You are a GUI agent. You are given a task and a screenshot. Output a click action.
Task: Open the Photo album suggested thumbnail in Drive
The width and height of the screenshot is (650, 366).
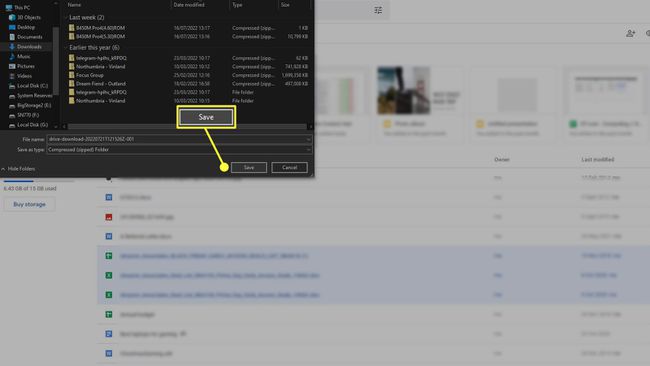coord(421,90)
